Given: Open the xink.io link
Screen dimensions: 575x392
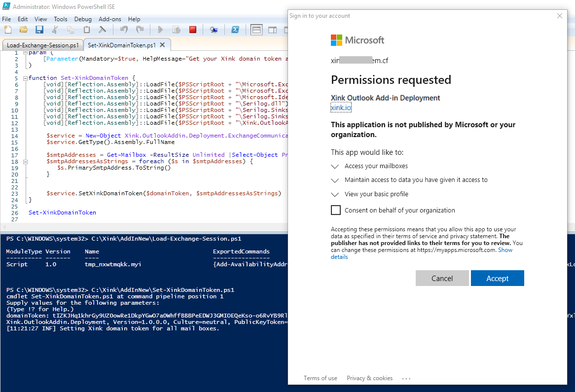Looking at the screenshot, I should pos(341,107).
